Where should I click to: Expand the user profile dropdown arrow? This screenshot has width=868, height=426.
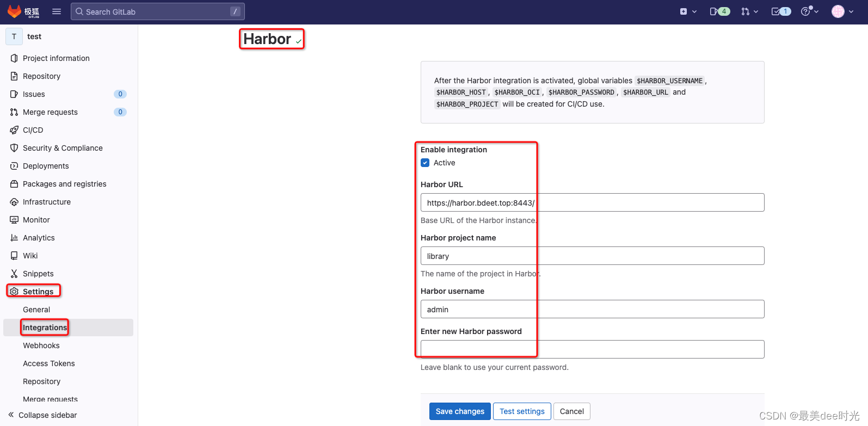click(851, 11)
